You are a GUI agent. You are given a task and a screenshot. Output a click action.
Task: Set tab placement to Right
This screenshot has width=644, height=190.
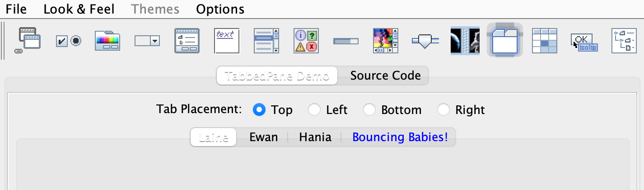point(443,110)
